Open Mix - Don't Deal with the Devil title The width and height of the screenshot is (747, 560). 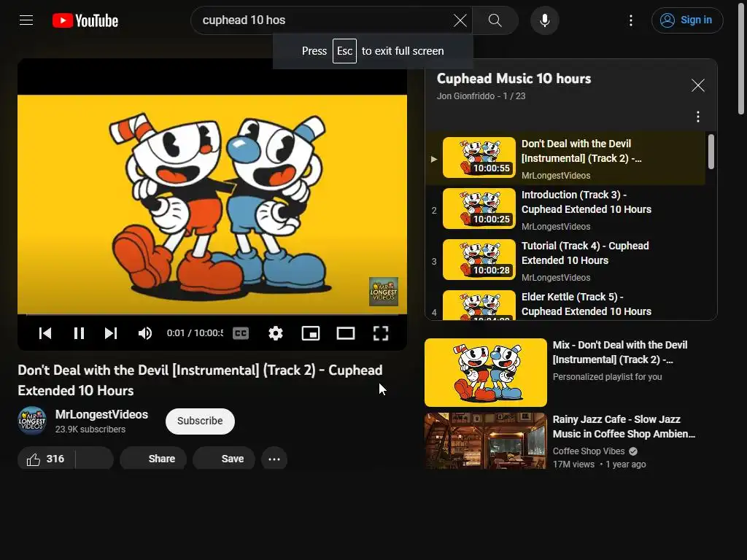620,352
